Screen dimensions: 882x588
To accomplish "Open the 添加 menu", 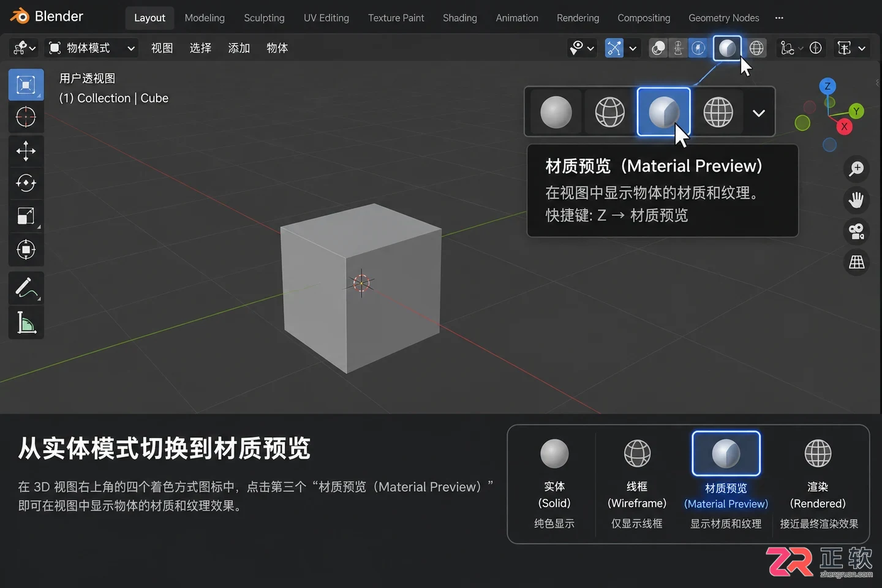I will (239, 48).
